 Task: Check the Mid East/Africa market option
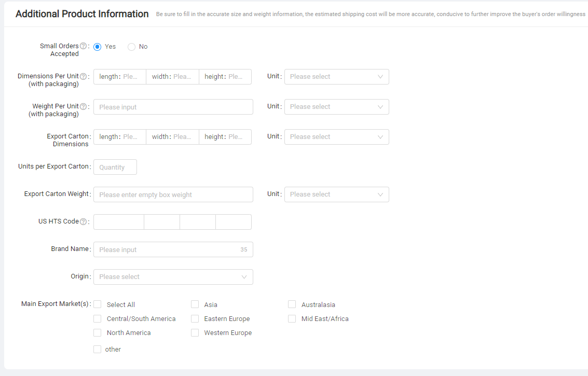292,318
